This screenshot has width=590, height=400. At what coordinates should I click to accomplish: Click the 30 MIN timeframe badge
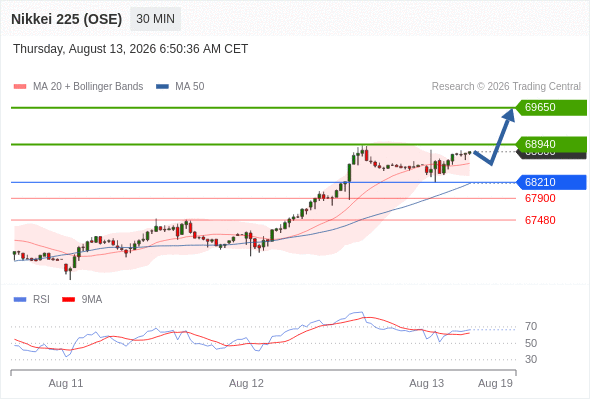[x=155, y=19]
